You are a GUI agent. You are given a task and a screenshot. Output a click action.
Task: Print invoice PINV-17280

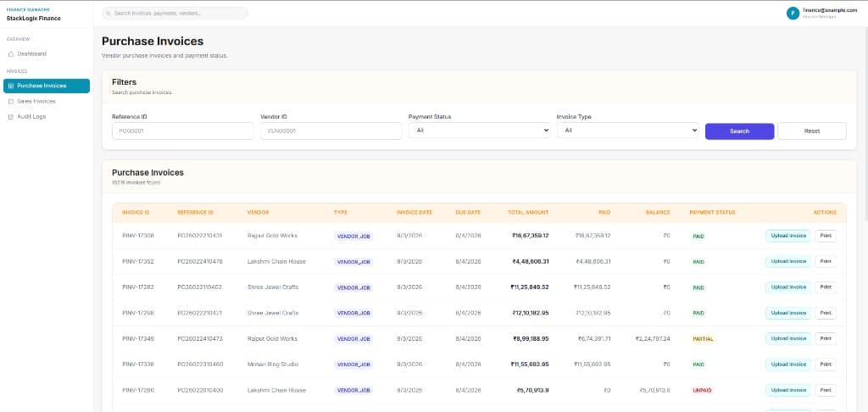tap(826, 391)
